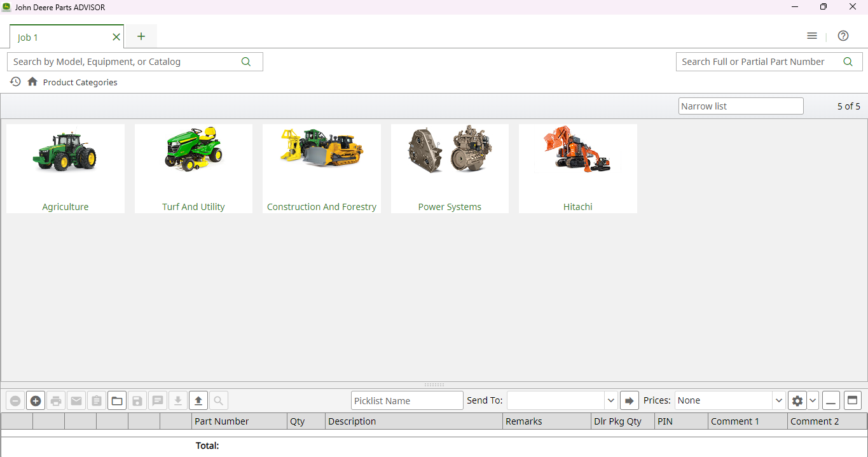The width and height of the screenshot is (868, 457).
Task: Minimize the picklist panel
Action: point(831,401)
